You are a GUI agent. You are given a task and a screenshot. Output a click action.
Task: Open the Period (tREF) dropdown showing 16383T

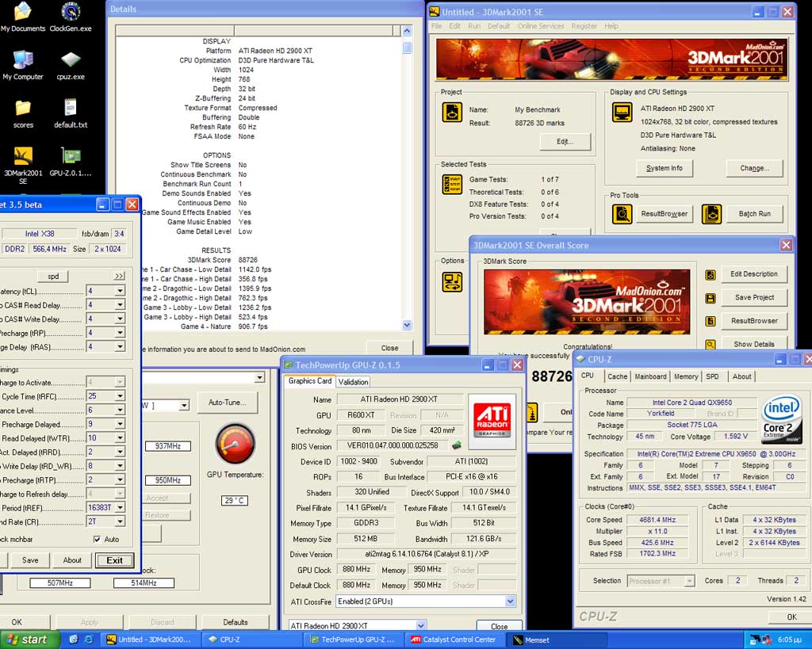120,508
